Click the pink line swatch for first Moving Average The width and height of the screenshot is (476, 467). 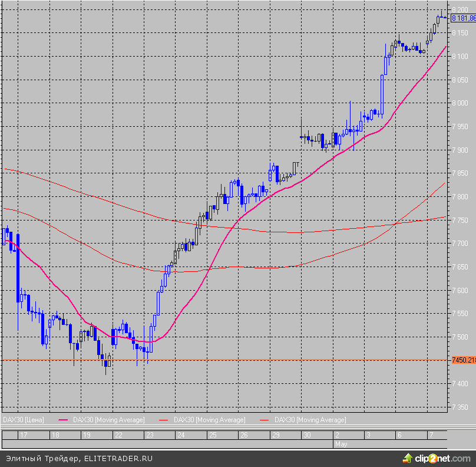click(63, 420)
